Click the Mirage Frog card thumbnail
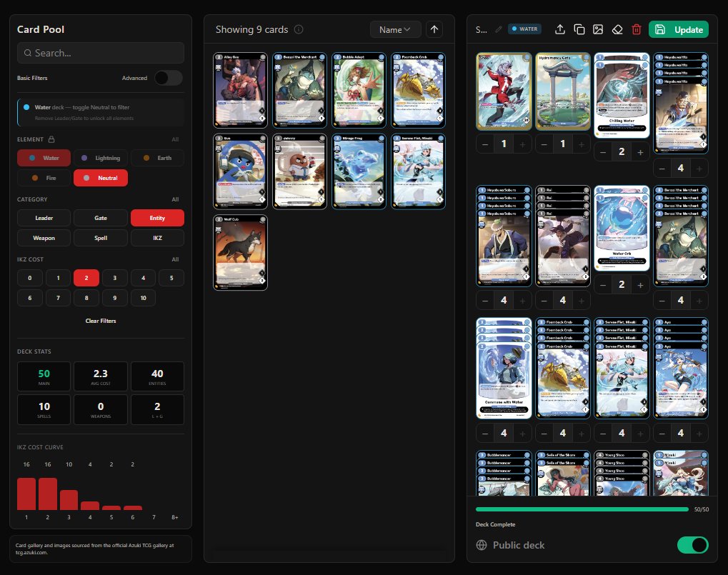The height and width of the screenshot is (575, 728). (359, 171)
